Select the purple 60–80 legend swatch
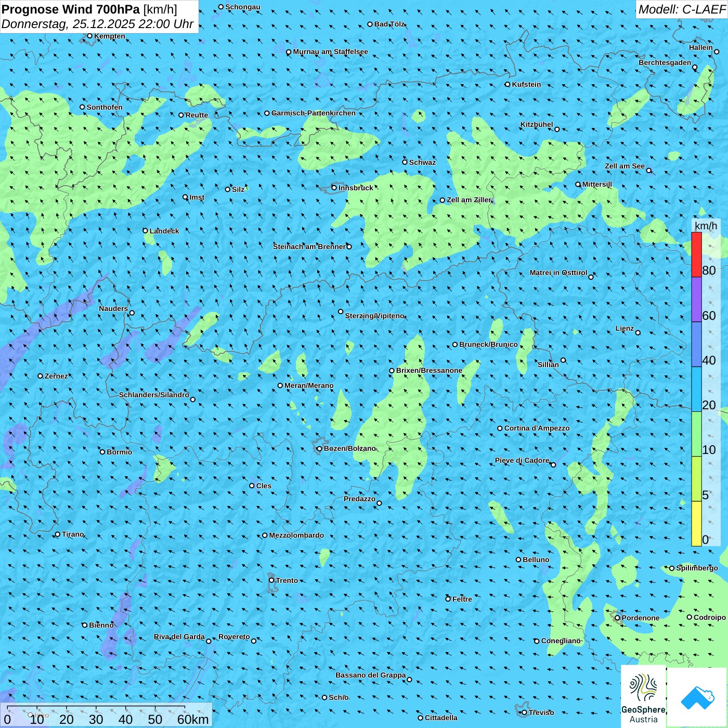This screenshot has width=728, height=728. (x=696, y=300)
